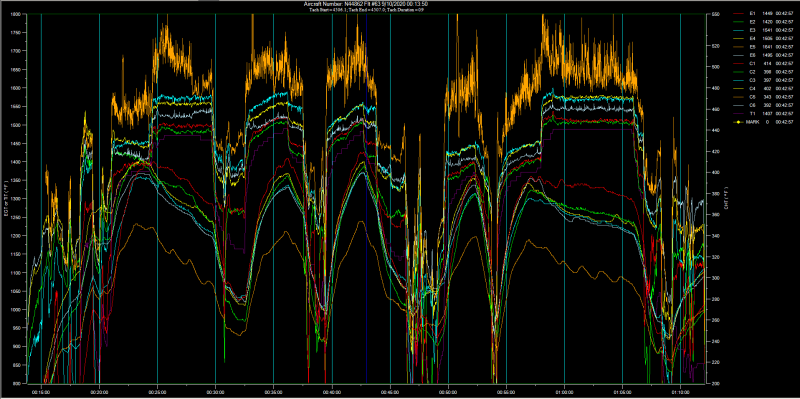Viewport: 800px width, 399px height.
Task: Click the 00:20:00 time axis label
Action: [x=99, y=391]
